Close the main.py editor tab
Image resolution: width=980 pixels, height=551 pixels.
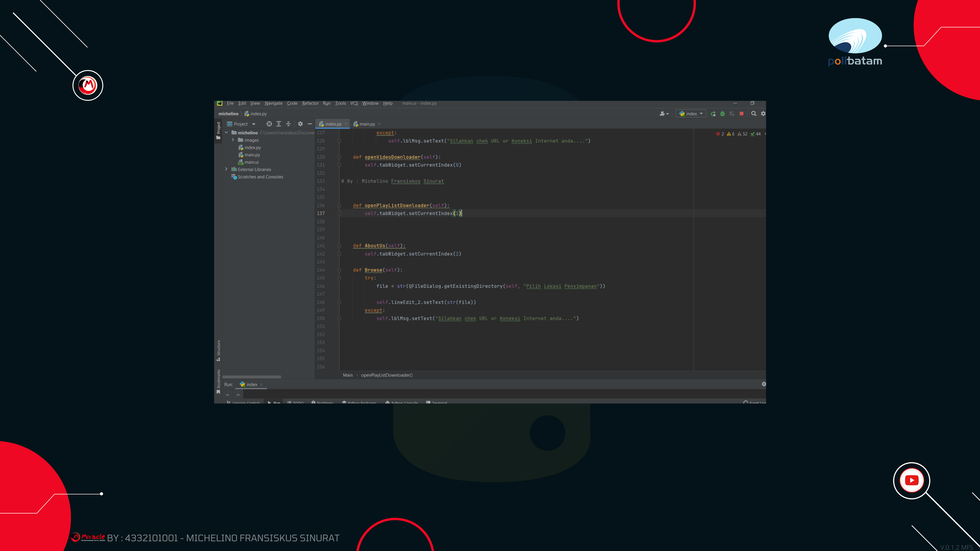point(379,124)
